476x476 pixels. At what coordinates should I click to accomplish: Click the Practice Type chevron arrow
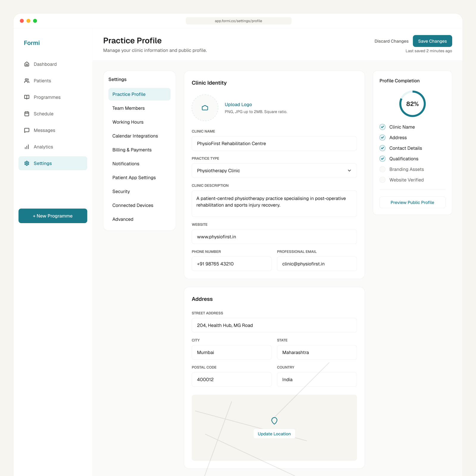(x=349, y=170)
